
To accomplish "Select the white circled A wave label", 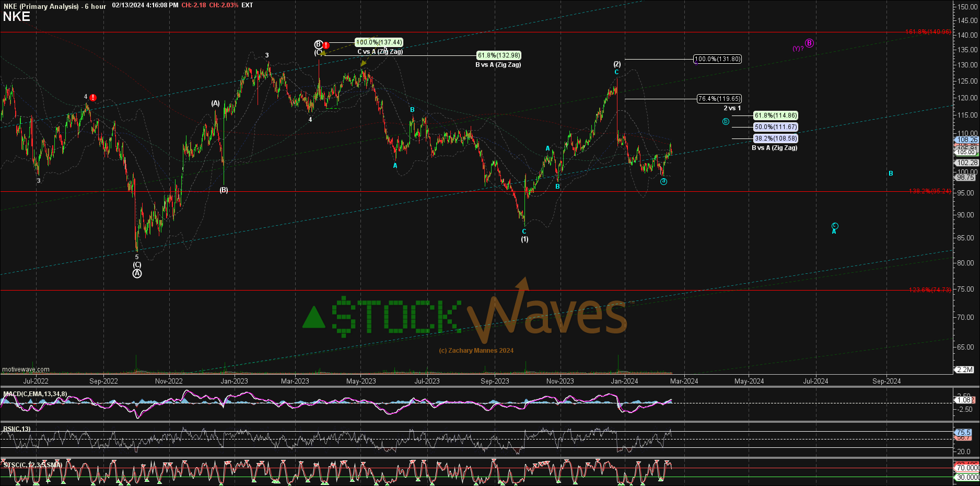I will (137, 273).
